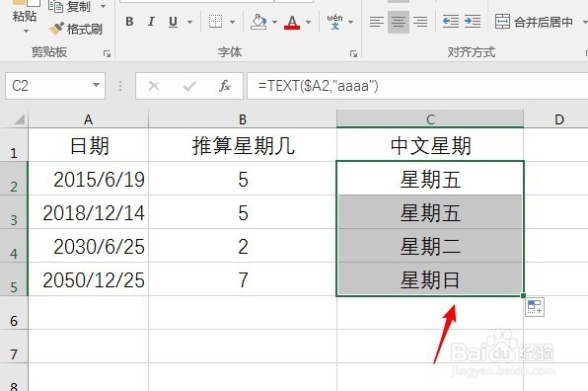Click cell 2015/6/19
This screenshot has height=391, width=588.
[x=89, y=179]
